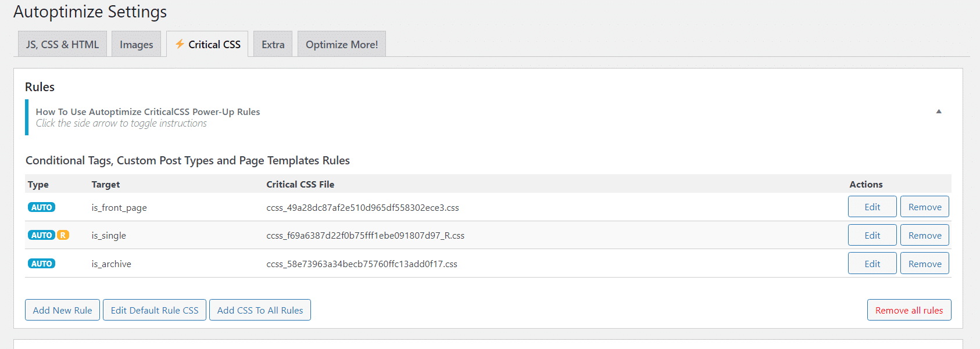Open the Extra tab
The image size is (980, 349).
point(273,44)
